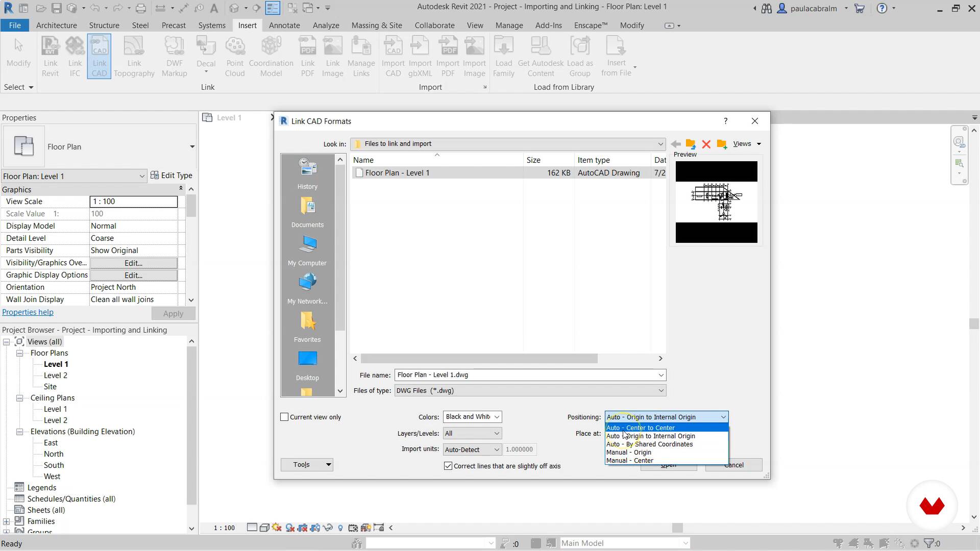
Task: Collapse the Elevations tree node
Action: point(19,432)
